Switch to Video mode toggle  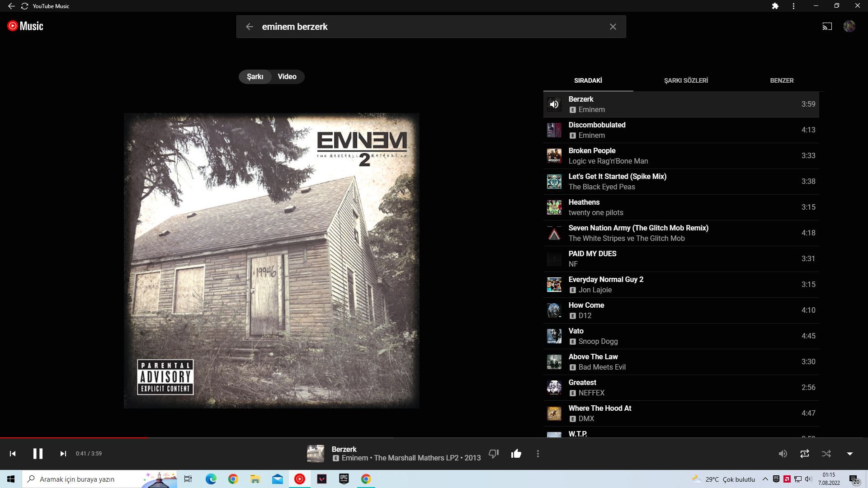click(287, 77)
